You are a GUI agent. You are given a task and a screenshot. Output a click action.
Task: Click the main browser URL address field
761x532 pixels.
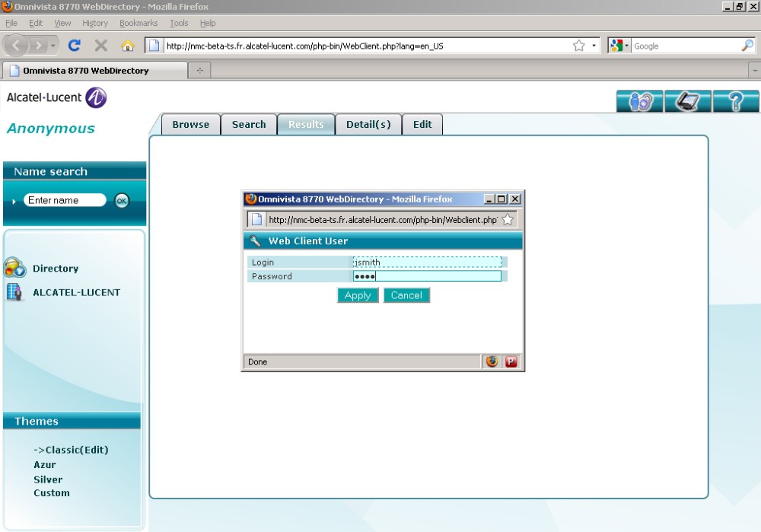point(368,46)
